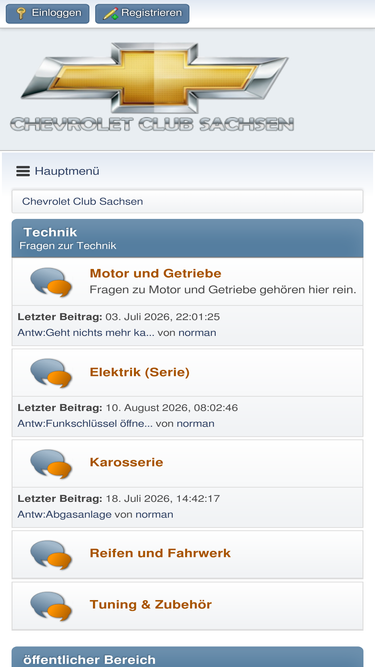Screen dimensions: 375x667
Task: Open the Elektrik (Serie) board
Action: tap(139, 372)
